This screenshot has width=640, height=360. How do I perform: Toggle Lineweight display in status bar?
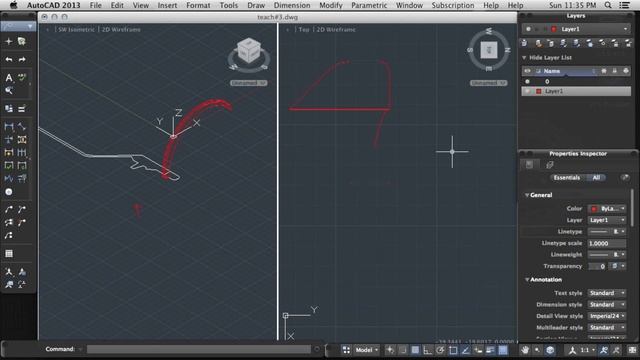[x=490, y=350]
